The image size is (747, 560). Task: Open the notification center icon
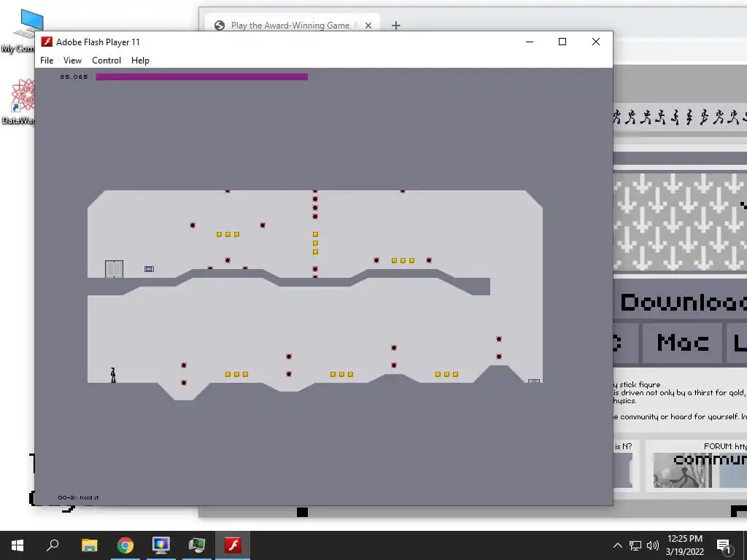(x=724, y=545)
